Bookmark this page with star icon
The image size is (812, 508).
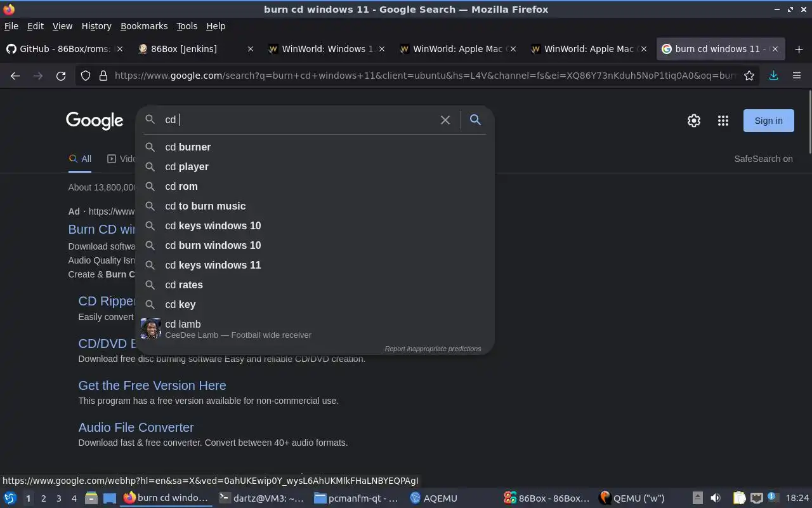pyautogui.click(x=749, y=76)
